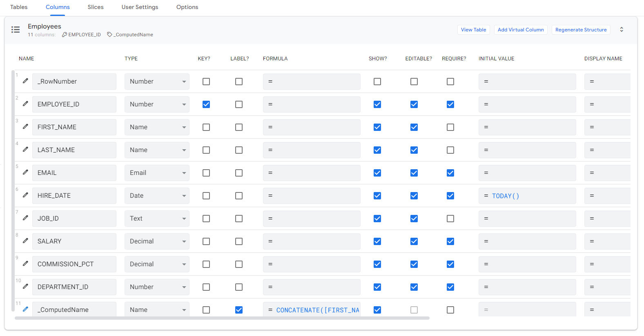Click the display name field for EMPLOYEE_ID
The image size is (644, 336).
(x=607, y=104)
